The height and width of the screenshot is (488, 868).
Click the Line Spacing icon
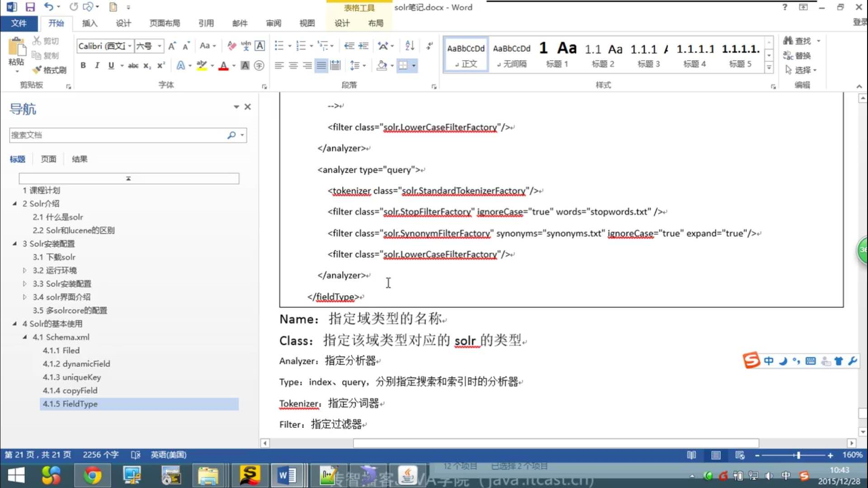click(354, 66)
